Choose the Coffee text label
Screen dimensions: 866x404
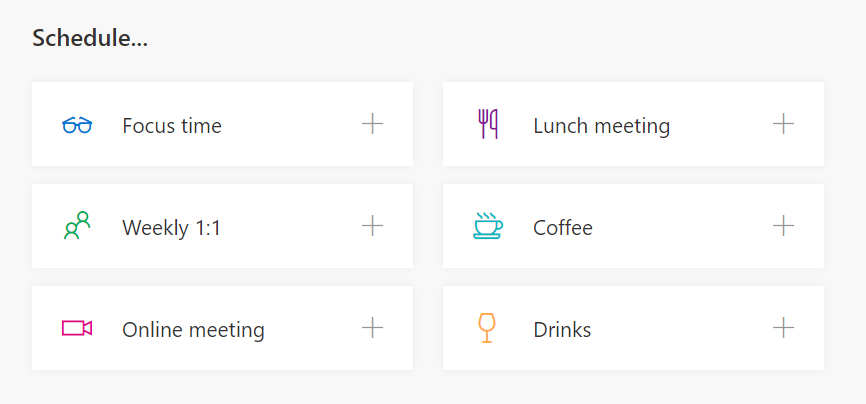point(563,228)
